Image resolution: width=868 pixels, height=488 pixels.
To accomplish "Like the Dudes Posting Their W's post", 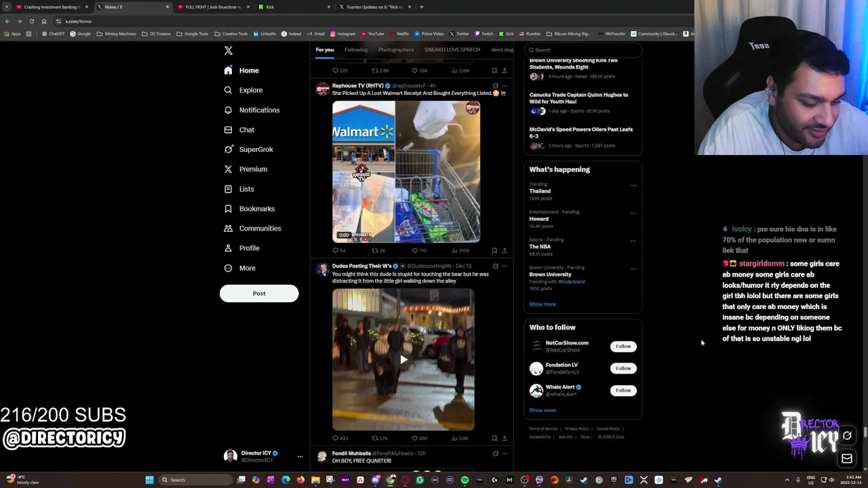I will (420, 438).
